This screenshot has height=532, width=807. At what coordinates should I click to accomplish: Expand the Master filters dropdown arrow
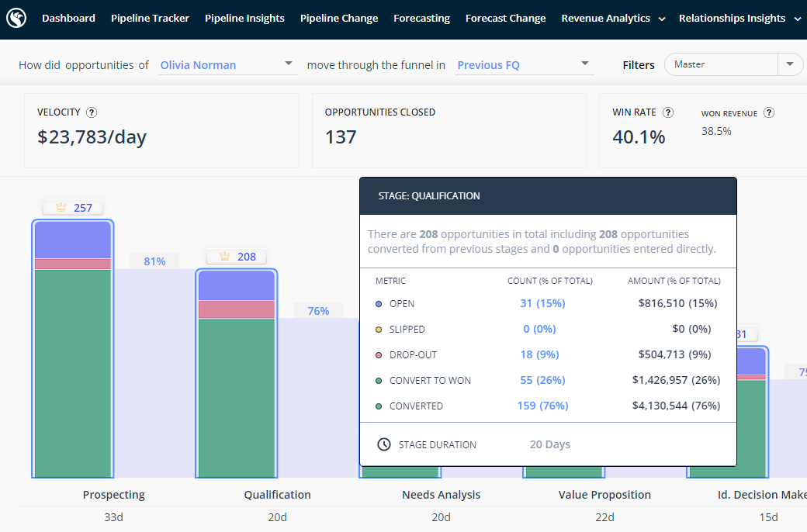pos(790,64)
